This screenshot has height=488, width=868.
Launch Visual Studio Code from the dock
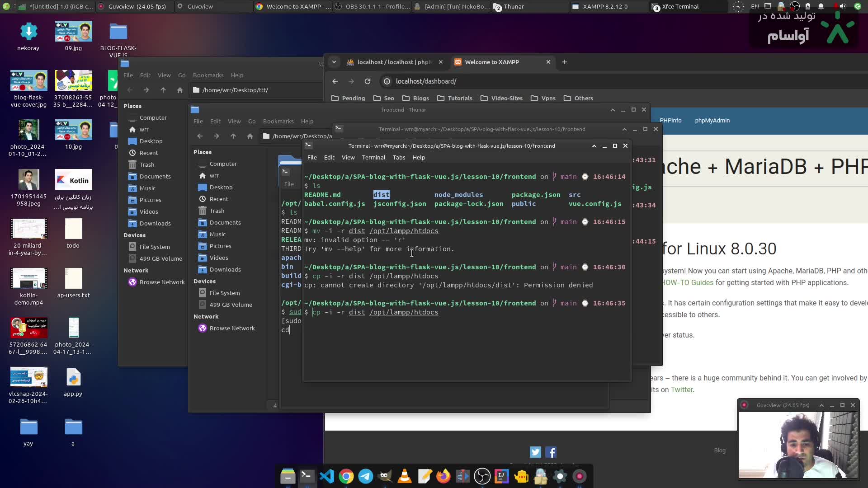click(x=327, y=476)
